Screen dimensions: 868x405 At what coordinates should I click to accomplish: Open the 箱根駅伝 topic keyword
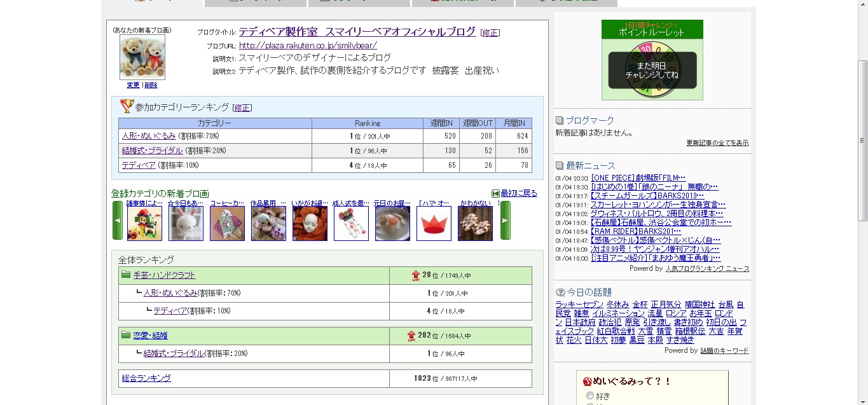point(690,331)
